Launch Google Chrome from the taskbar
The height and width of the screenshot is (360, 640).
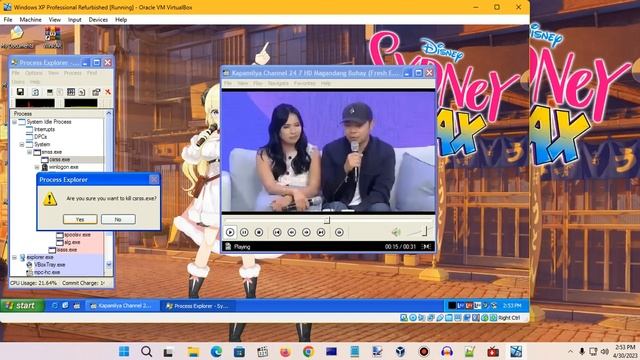click(x=308, y=351)
